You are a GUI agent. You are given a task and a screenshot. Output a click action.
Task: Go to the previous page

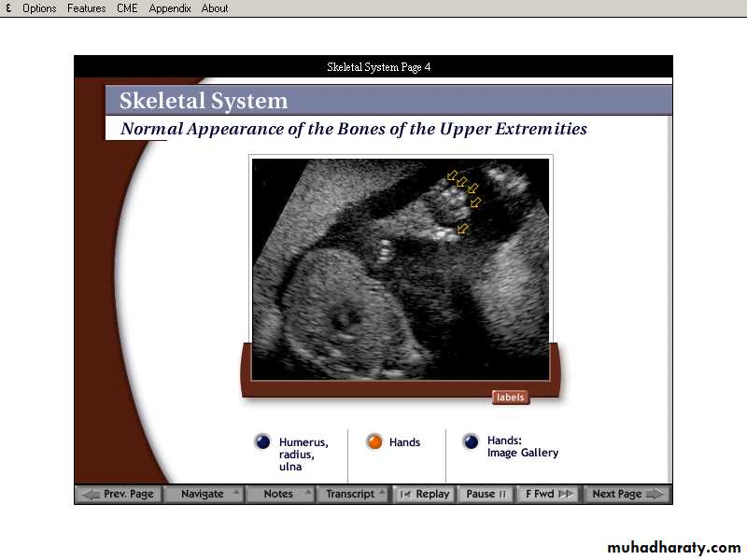pos(119,494)
